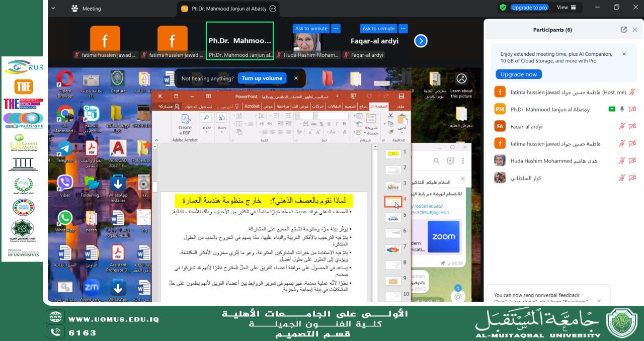
Task: Click the Upgrade now button
Action: point(519,74)
